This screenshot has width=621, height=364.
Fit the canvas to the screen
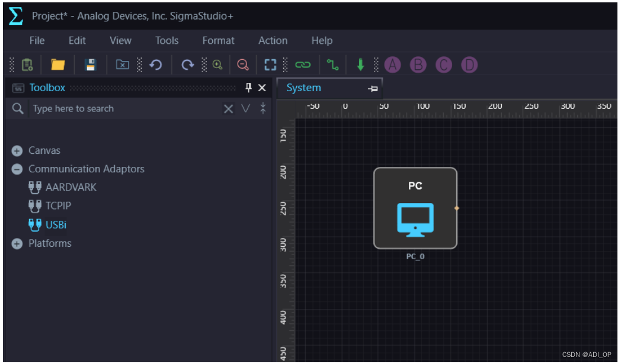click(x=270, y=65)
